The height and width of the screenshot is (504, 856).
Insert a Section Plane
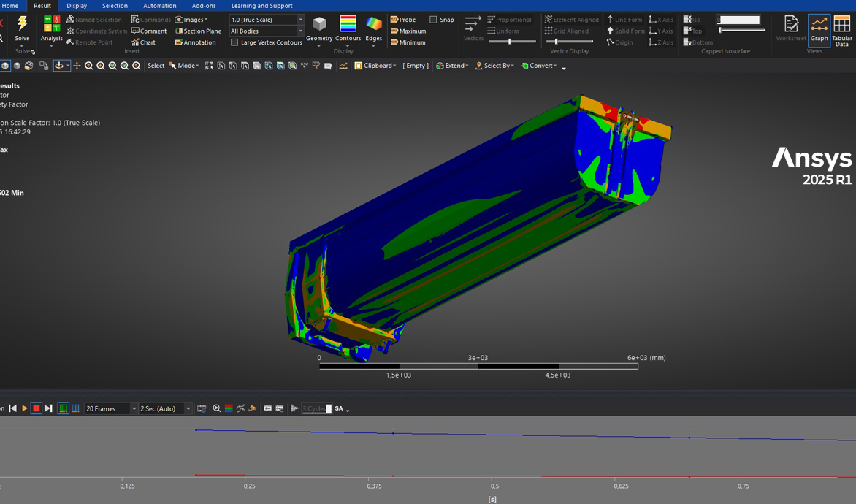(198, 31)
